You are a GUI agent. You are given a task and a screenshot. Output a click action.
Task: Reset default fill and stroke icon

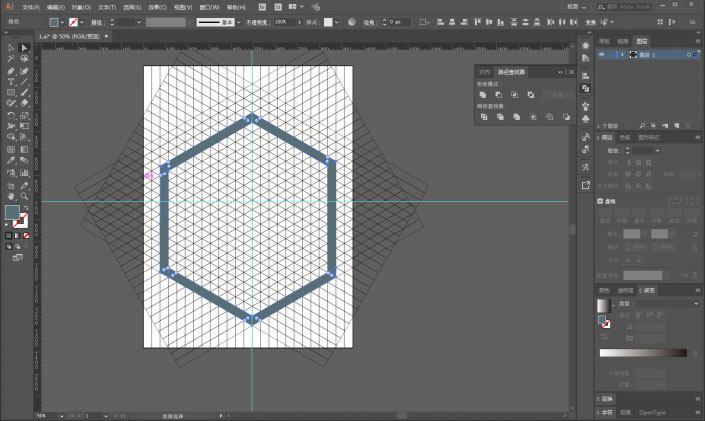pyautogui.click(x=7, y=224)
